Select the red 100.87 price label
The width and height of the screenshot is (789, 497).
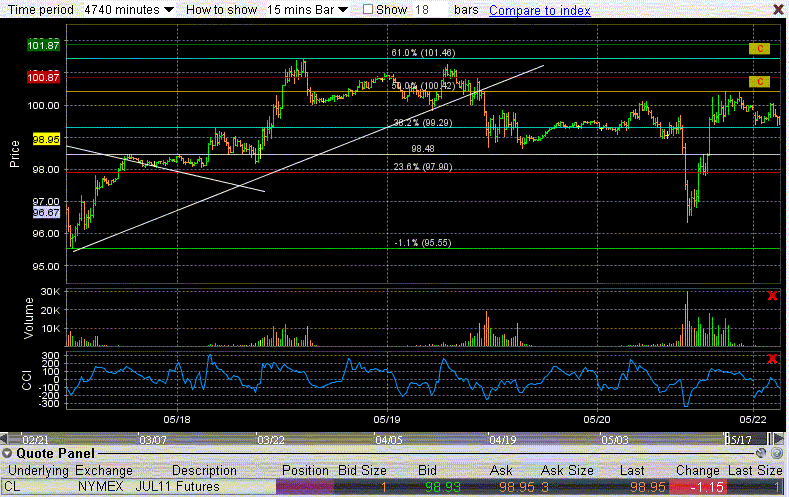(x=43, y=77)
